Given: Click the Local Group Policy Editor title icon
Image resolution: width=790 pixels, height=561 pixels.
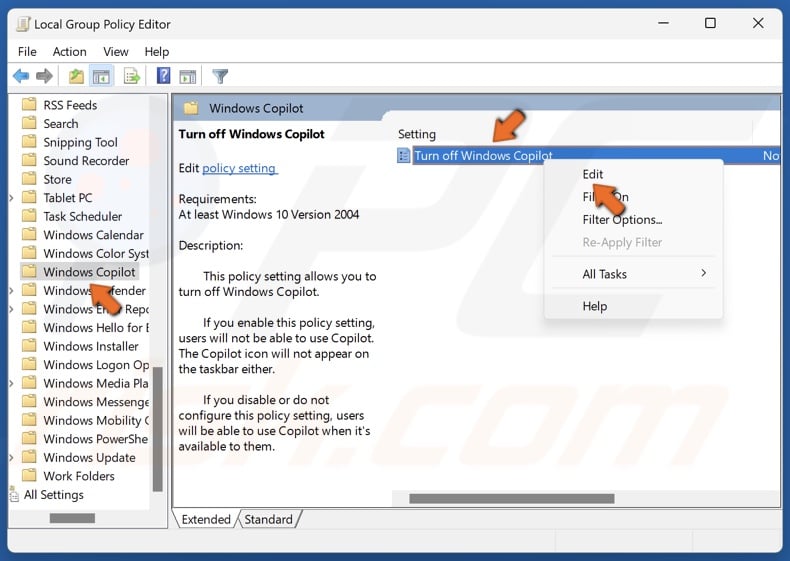Looking at the screenshot, I should 23,24.
